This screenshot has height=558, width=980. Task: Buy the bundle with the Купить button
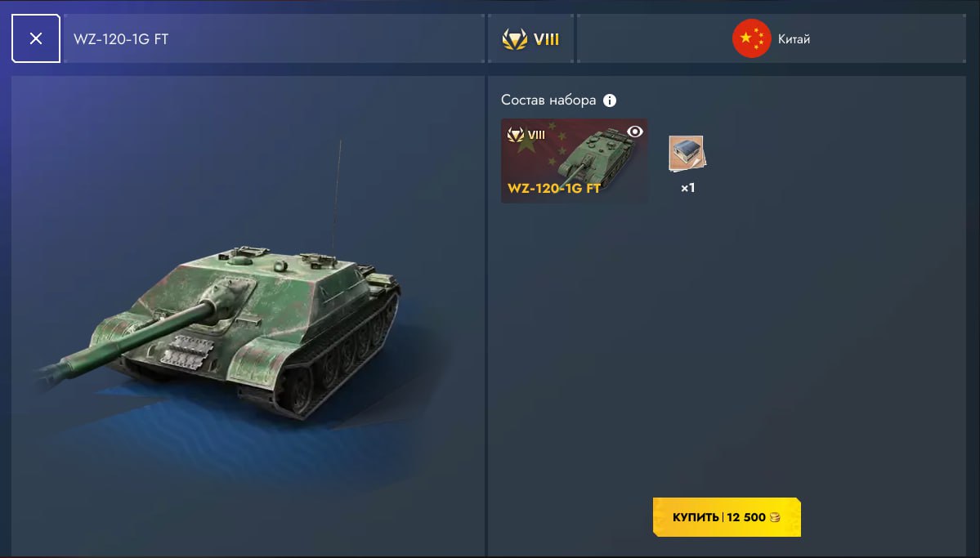point(727,517)
